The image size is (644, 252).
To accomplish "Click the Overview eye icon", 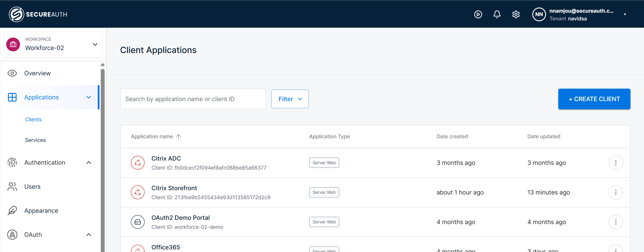I will pos(12,73).
